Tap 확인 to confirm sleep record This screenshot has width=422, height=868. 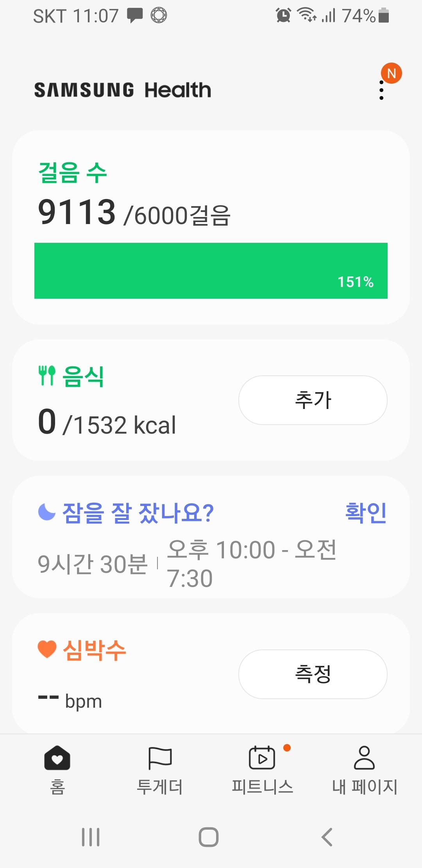coord(366,513)
